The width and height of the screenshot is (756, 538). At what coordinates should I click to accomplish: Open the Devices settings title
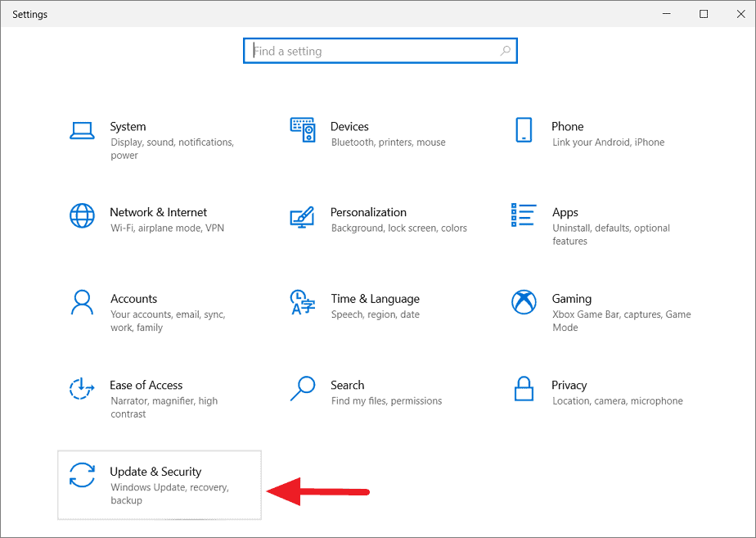point(349,126)
